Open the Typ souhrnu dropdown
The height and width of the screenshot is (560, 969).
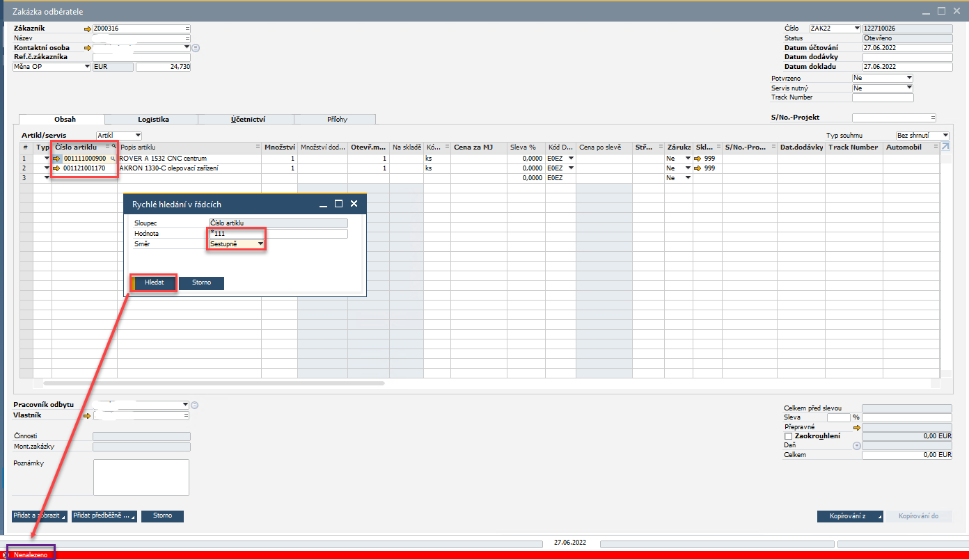[x=945, y=135]
